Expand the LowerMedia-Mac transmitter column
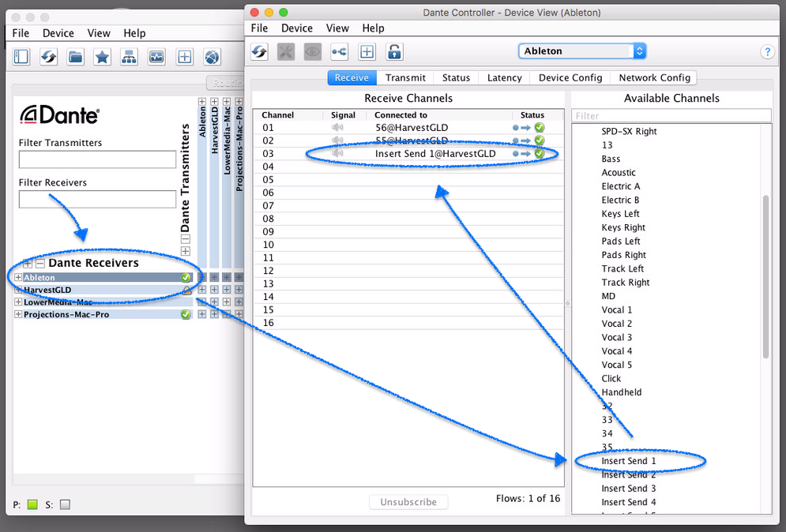 tap(227, 102)
